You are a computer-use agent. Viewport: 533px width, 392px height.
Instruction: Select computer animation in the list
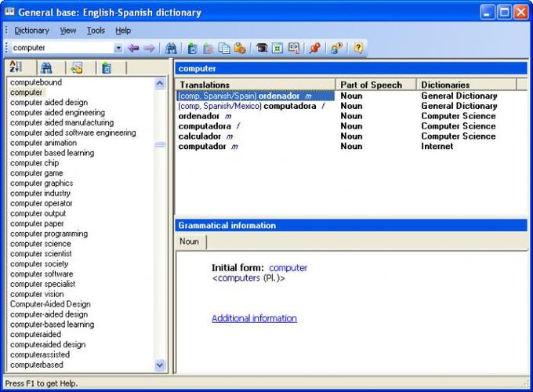pos(44,143)
